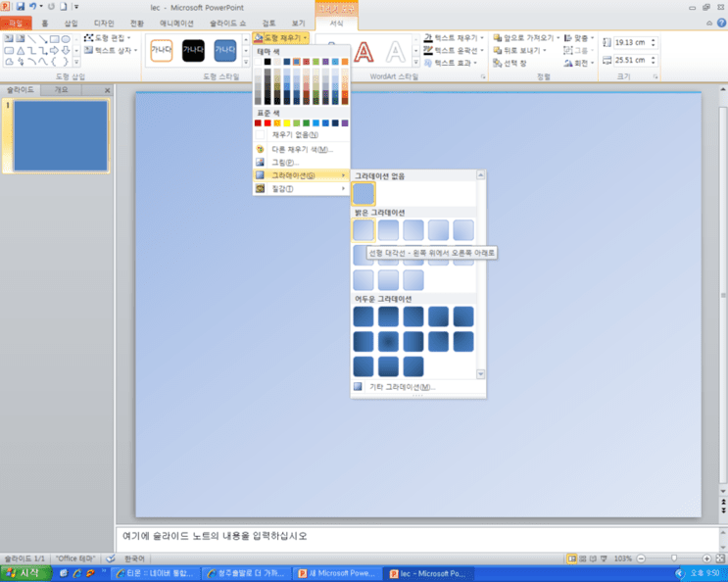Screen dimensions: 728x582
Task: Expand the 텍스트 효과 dropdown arrow
Action: (475, 63)
